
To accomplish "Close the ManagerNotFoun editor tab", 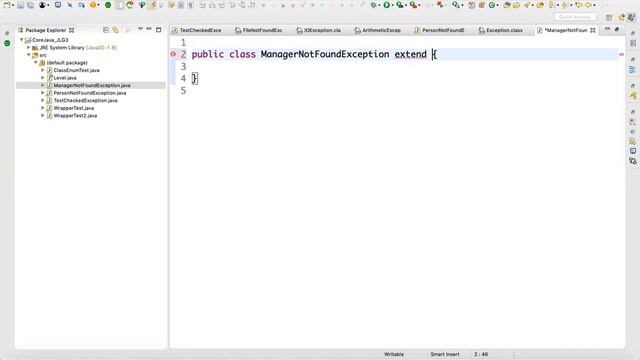I will tap(593, 30).
